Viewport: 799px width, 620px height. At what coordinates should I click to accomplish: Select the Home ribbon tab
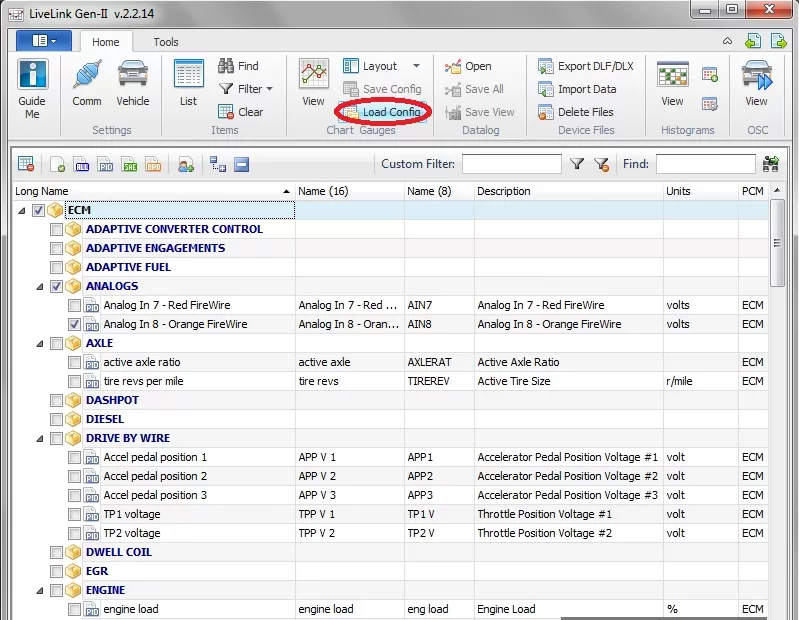pos(105,42)
